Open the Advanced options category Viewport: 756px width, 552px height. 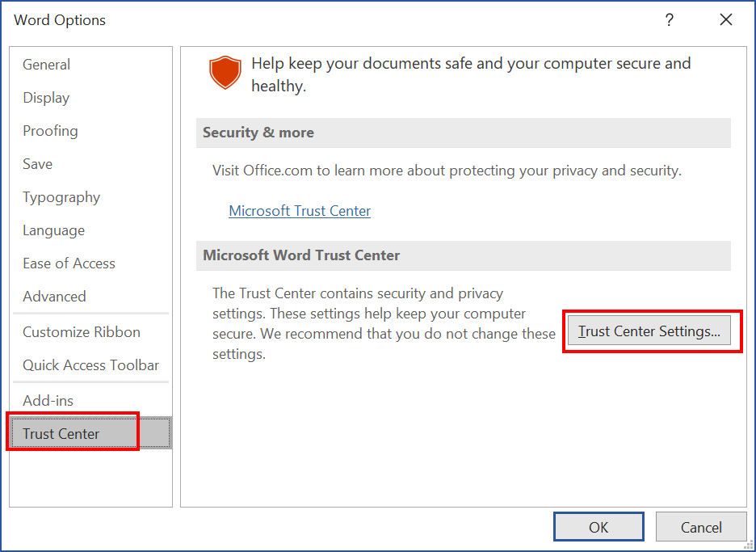(x=90, y=297)
